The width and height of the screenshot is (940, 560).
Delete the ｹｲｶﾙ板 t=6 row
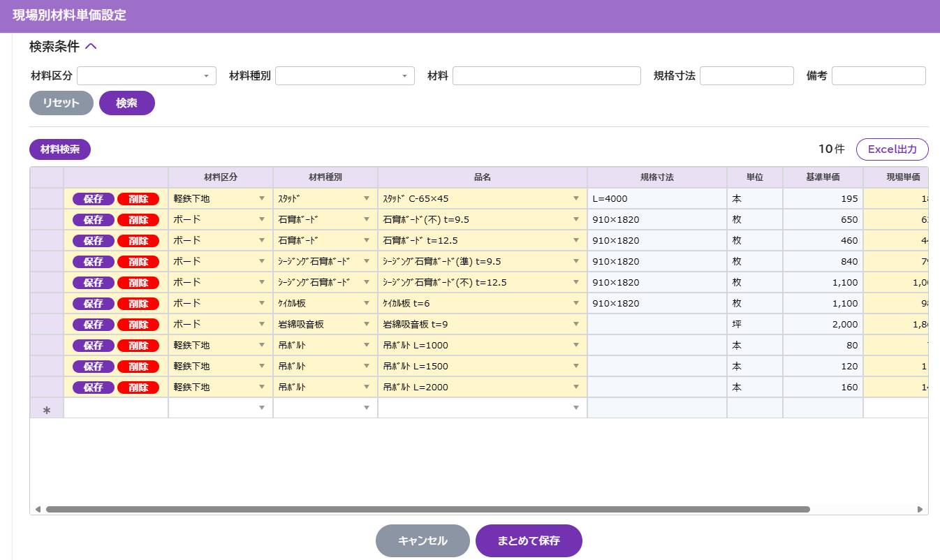pos(138,304)
